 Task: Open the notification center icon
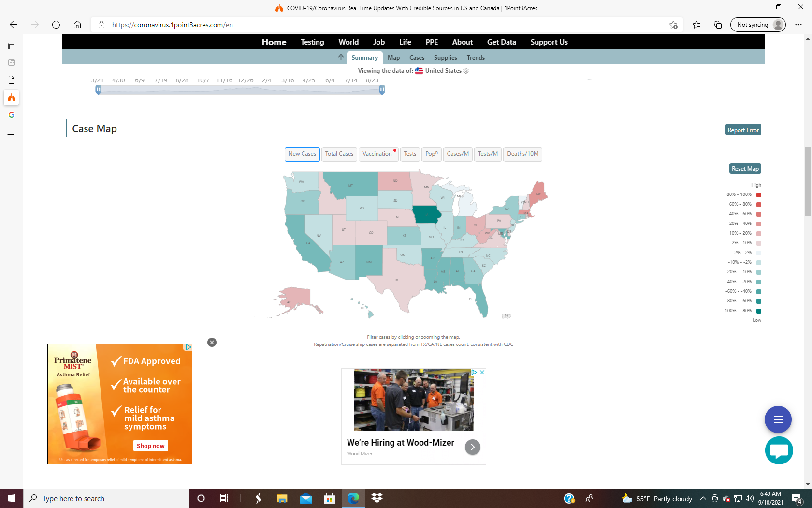[x=797, y=498]
